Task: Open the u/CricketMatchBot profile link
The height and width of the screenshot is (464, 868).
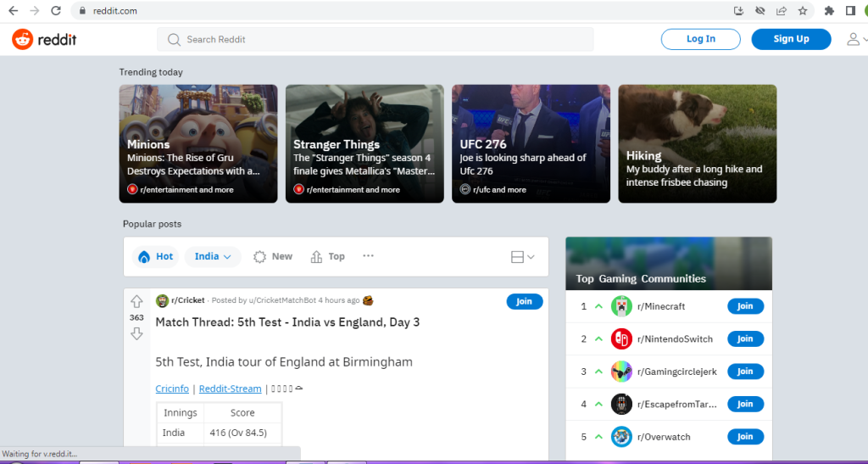Action: [282, 300]
